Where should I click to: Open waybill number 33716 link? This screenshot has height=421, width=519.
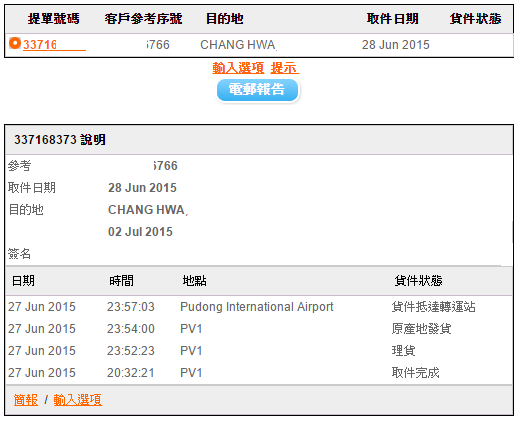pos(54,45)
